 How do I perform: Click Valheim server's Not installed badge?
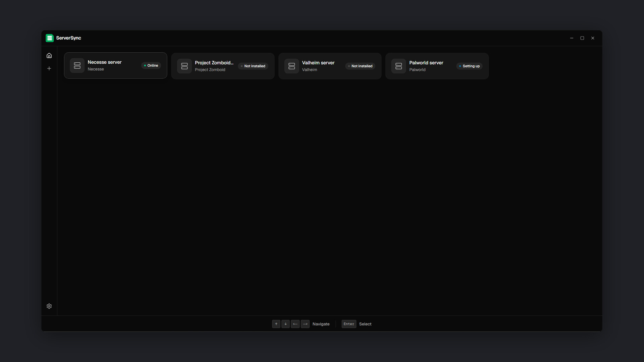click(x=360, y=66)
